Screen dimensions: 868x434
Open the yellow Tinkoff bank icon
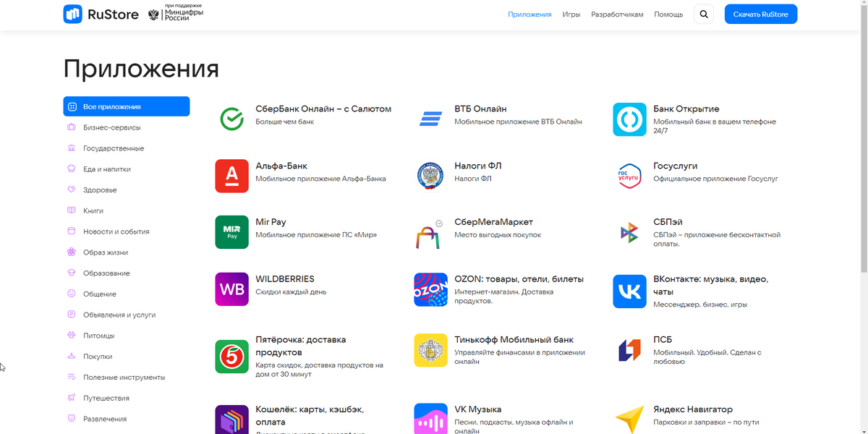430,350
